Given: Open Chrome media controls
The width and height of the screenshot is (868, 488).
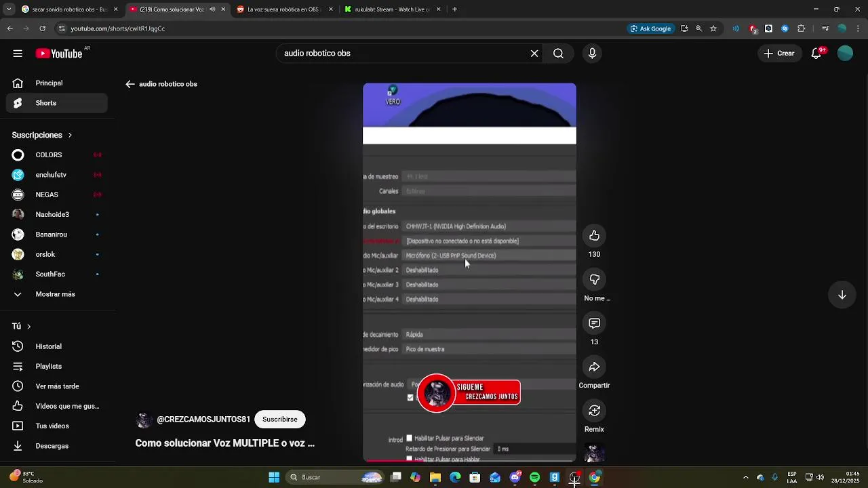Looking at the screenshot, I should (x=825, y=28).
